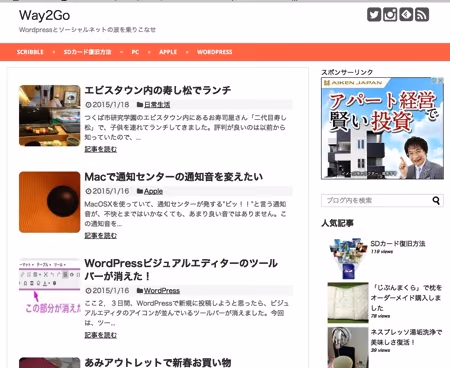Expand the APPLE menu arrow
Screen dimensions: 450x368
pos(187,52)
